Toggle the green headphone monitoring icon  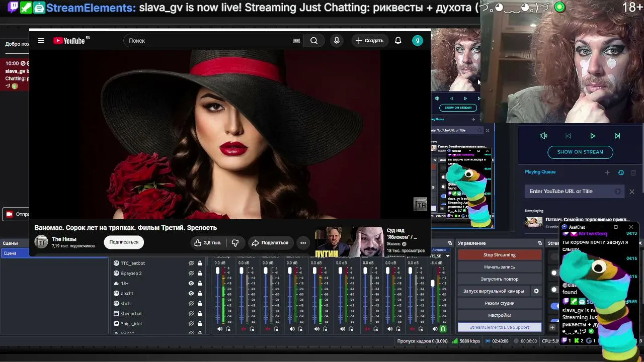coord(443,329)
